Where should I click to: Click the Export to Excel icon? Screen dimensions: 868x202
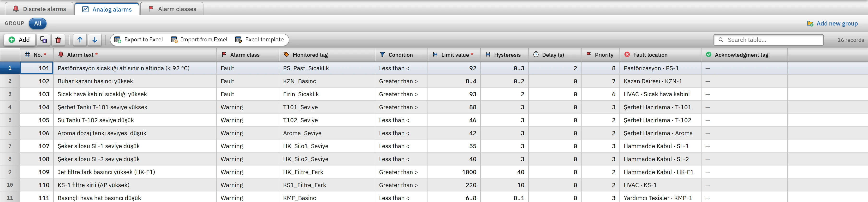coord(118,40)
